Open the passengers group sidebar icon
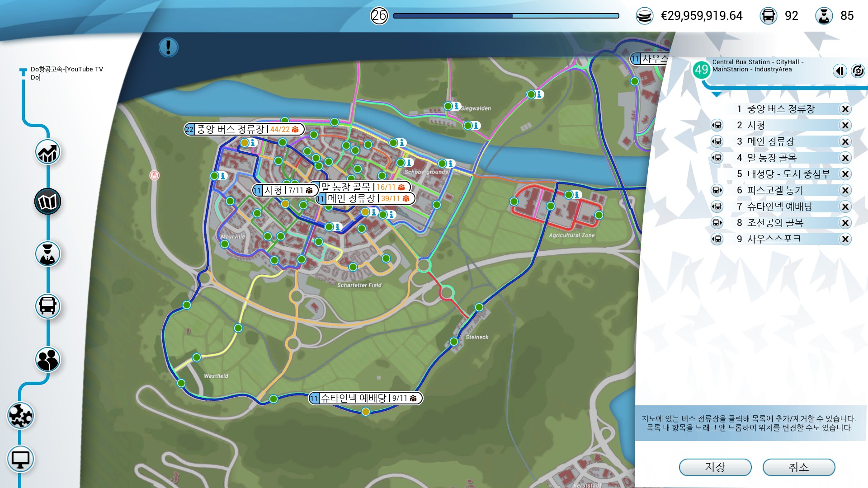 click(x=47, y=360)
